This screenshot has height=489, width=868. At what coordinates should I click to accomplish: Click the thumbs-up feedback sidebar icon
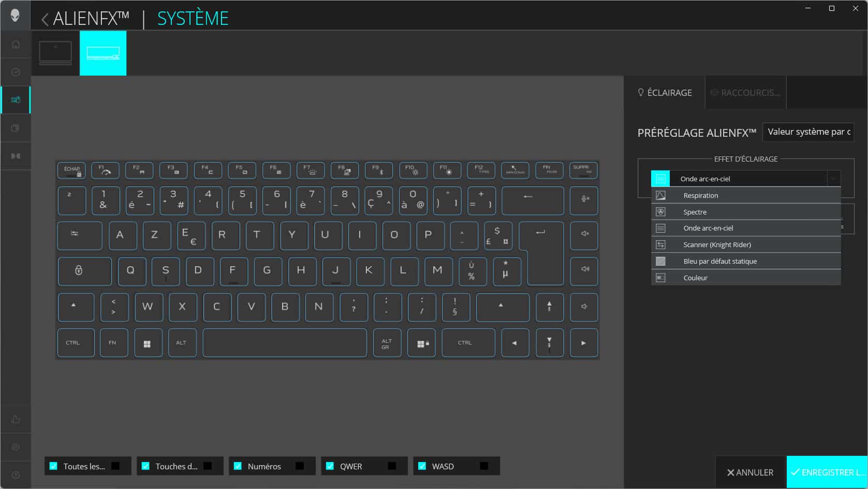(16, 419)
